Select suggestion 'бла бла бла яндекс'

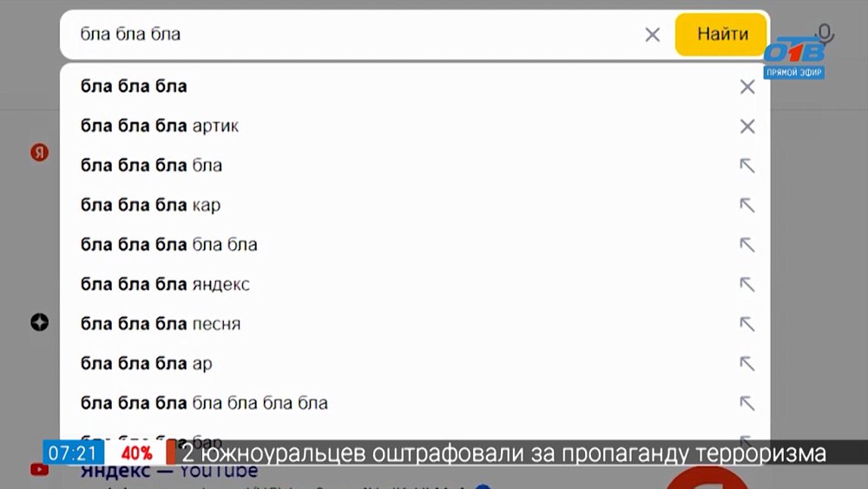414,284
